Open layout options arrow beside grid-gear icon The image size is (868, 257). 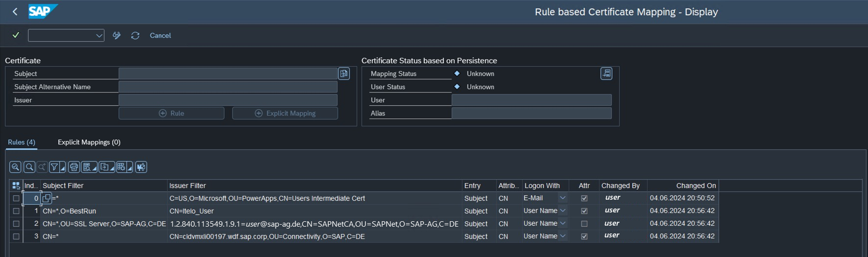(x=130, y=168)
